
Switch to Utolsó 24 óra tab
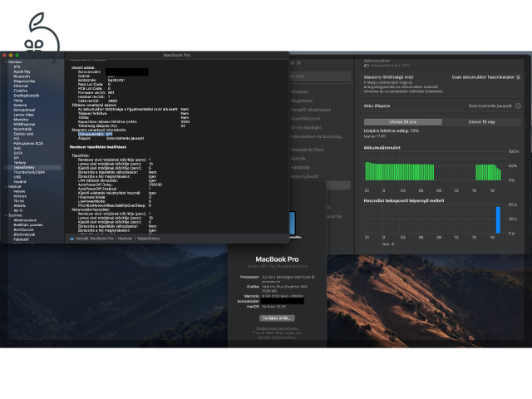(401, 121)
